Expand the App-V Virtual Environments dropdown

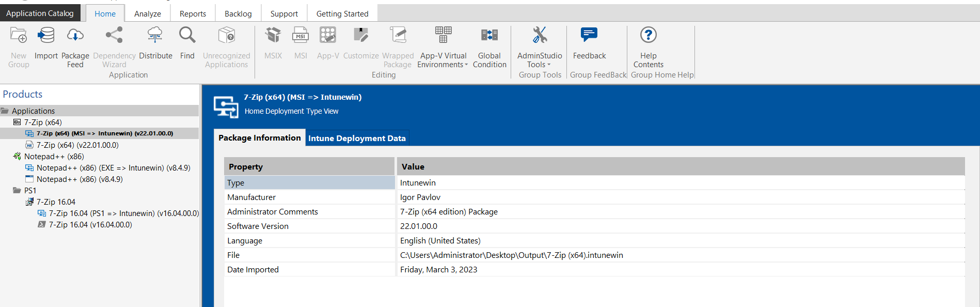(442, 60)
